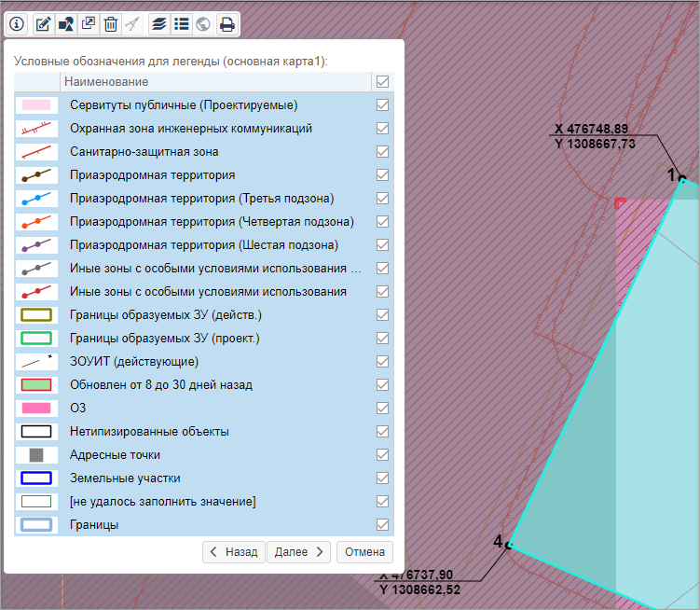This screenshot has width=700, height=610.
Task: Toggle the select-all checkbox in header
Action: [382, 82]
